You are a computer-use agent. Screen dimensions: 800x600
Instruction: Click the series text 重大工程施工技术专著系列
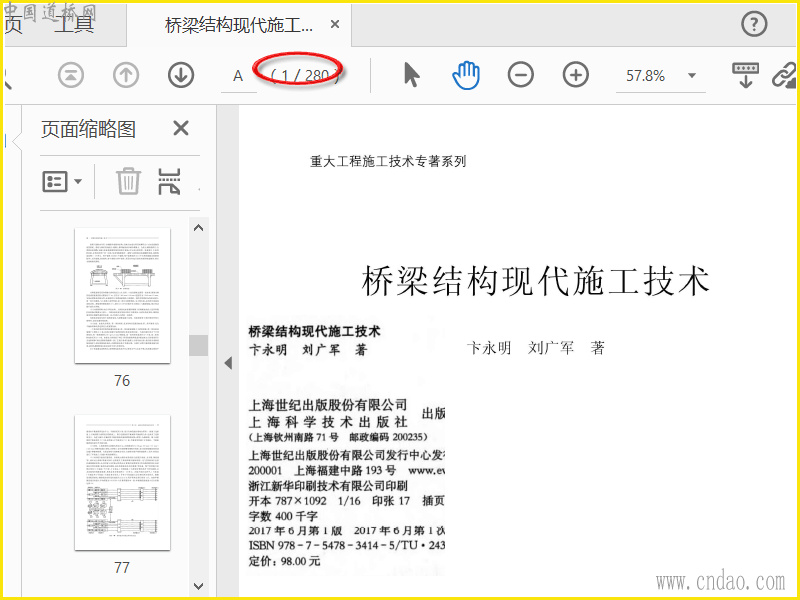tap(388, 161)
